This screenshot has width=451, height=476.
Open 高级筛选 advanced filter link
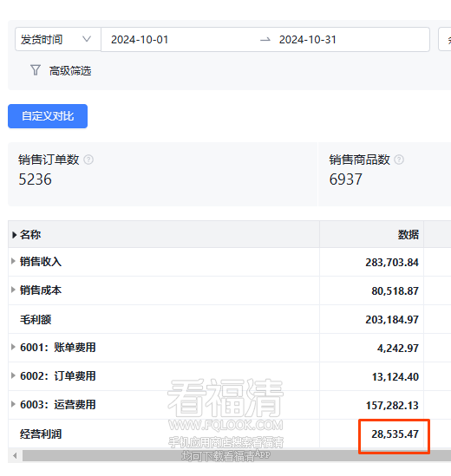pyautogui.click(x=70, y=71)
